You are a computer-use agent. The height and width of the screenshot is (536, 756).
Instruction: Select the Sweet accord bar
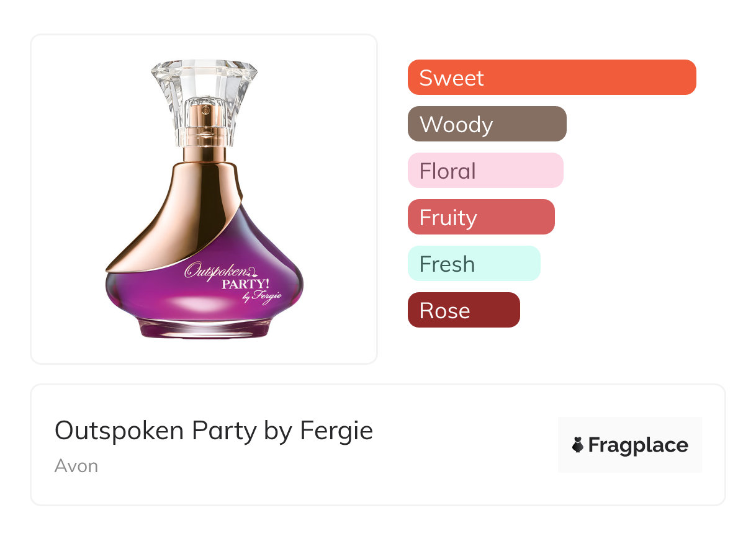551,78
